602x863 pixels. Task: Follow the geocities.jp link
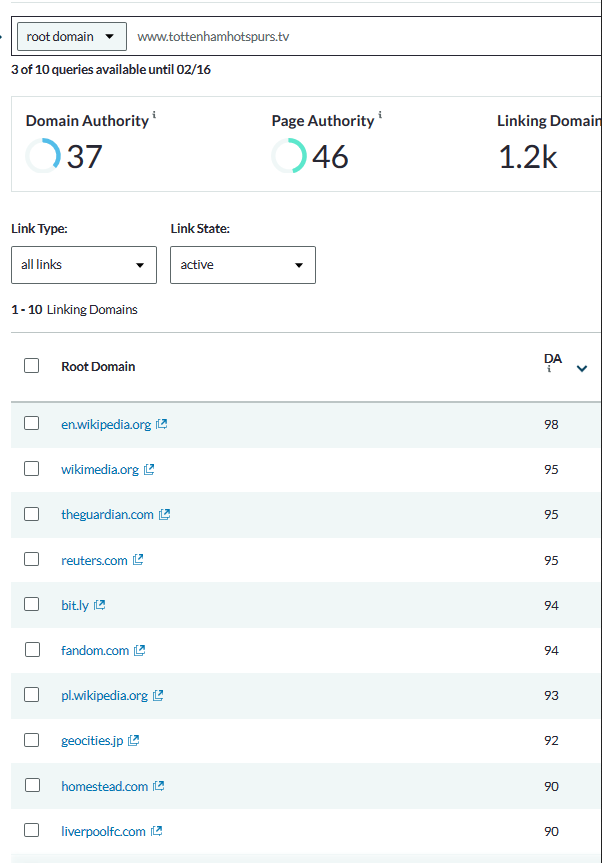[x=92, y=741]
